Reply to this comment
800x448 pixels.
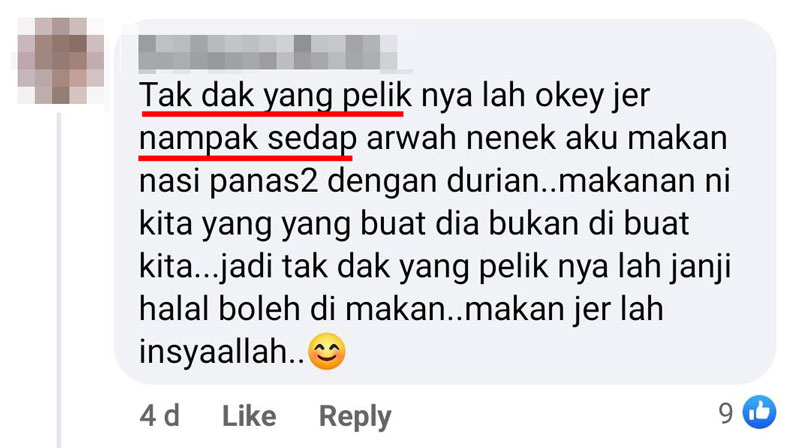coord(355,417)
